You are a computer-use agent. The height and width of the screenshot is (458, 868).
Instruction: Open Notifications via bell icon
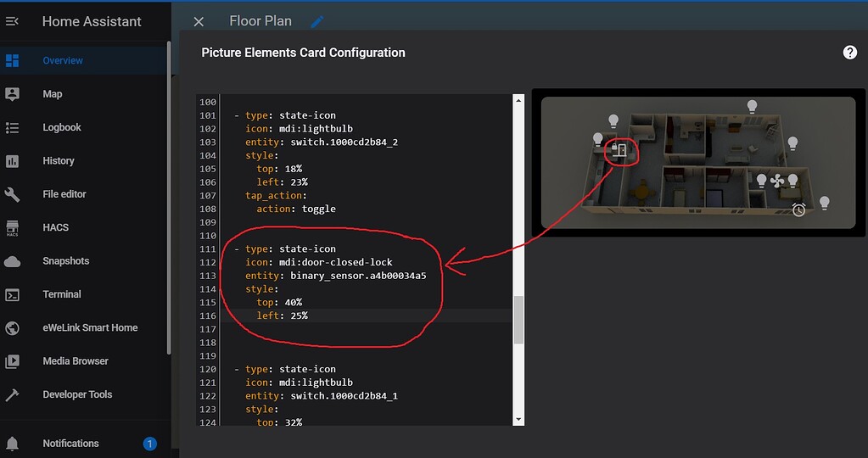[x=12, y=444]
